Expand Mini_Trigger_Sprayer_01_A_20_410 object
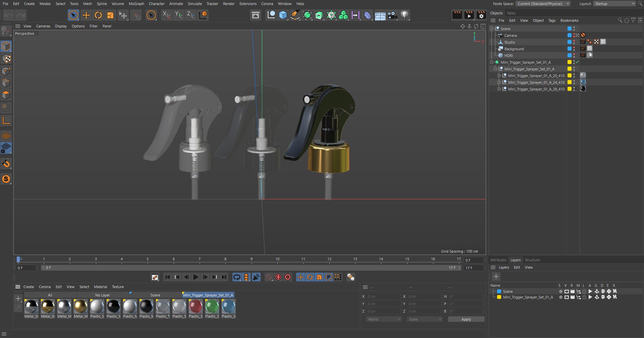The height and width of the screenshot is (338, 644). pos(499,76)
